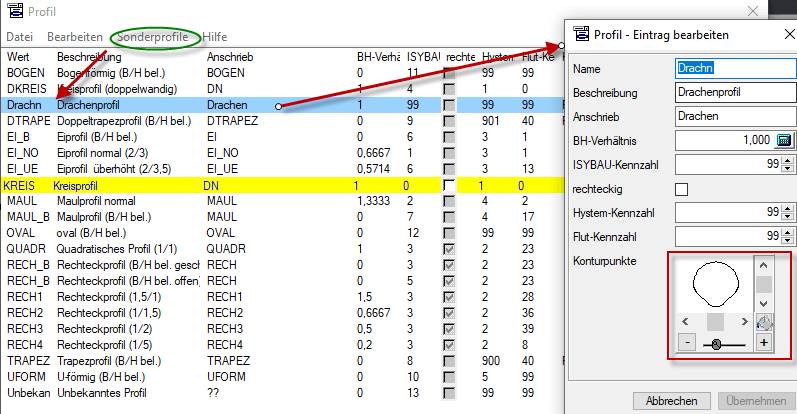
Task: Toggle the rechteckig checkbox in edit dialog
Action: click(x=682, y=189)
